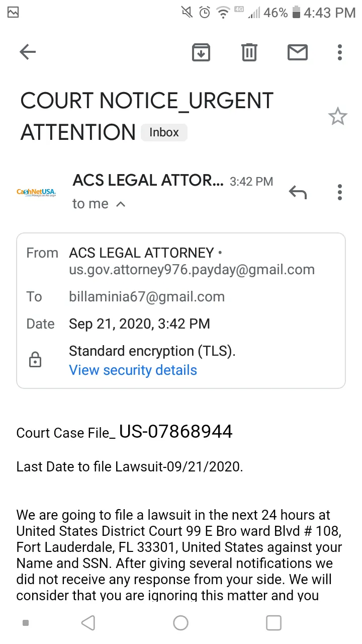Open recent apps with the square button
The height and width of the screenshot is (644, 362).
click(x=274, y=623)
